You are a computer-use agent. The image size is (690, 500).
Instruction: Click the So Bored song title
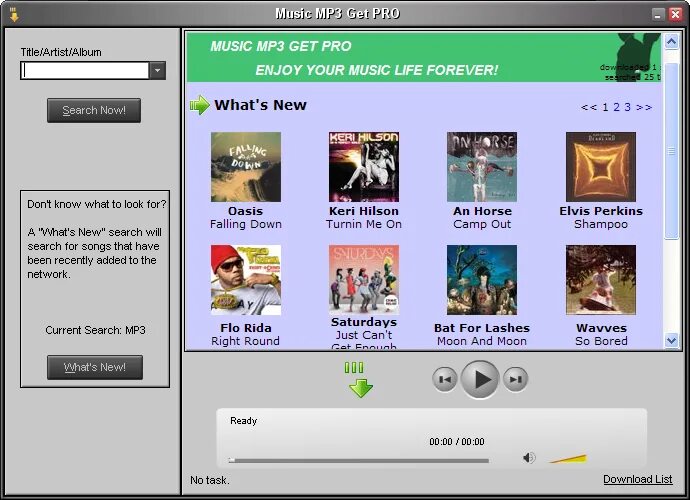(x=601, y=341)
